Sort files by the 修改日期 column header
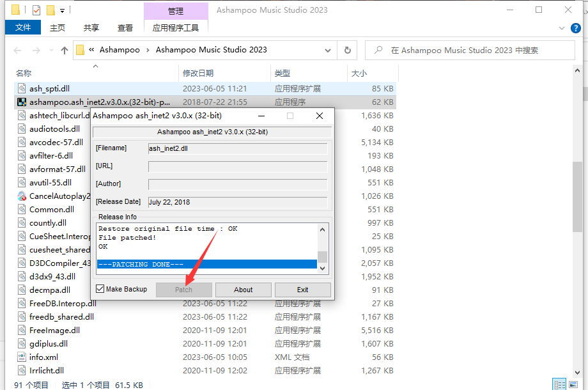The width and height of the screenshot is (588, 390). pyautogui.click(x=198, y=73)
